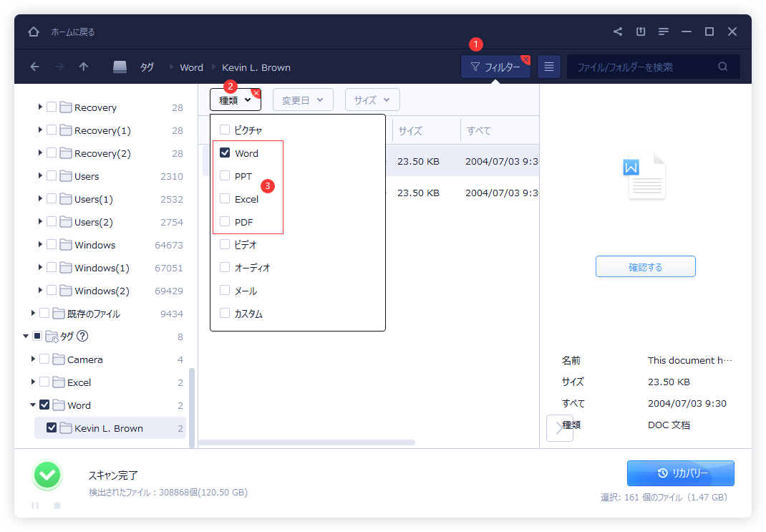Open the 変更日 dropdown
This screenshot has height=532, width=766.
coord(303,100)
